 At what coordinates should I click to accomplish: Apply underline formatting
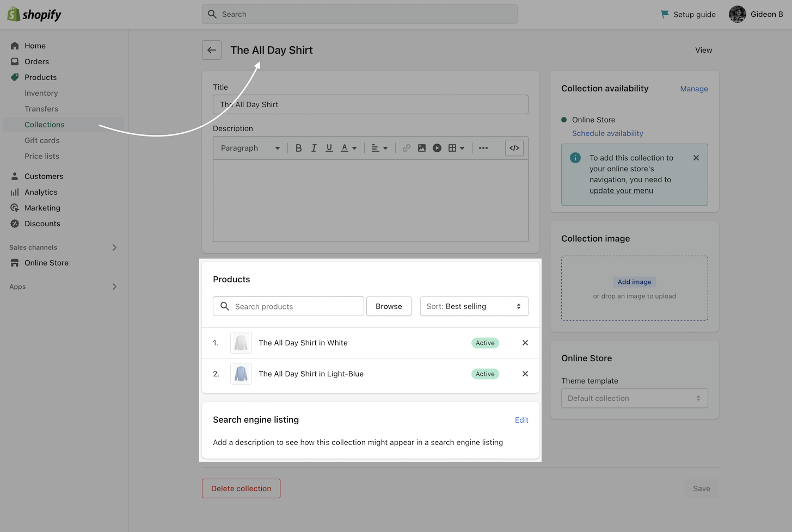click(329, 148)
